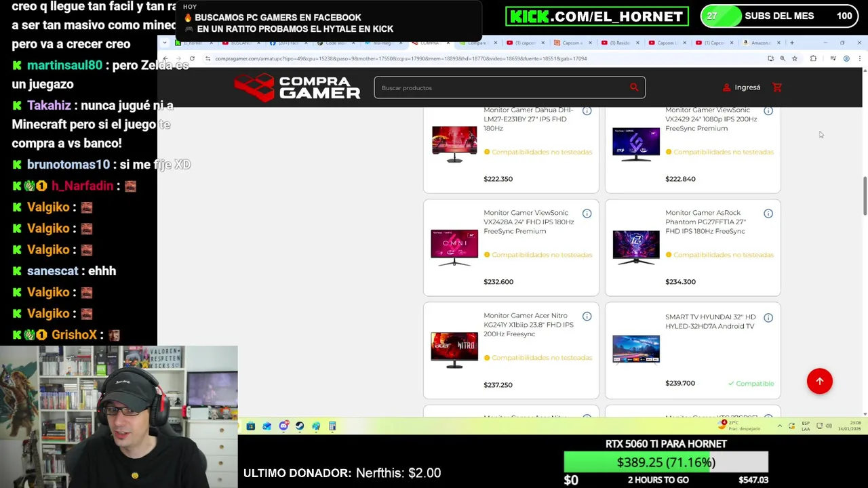Click the $234.300 price
The width and height of the screenshot is (868, 488).
pyautogui.click(x=680, y=282)
